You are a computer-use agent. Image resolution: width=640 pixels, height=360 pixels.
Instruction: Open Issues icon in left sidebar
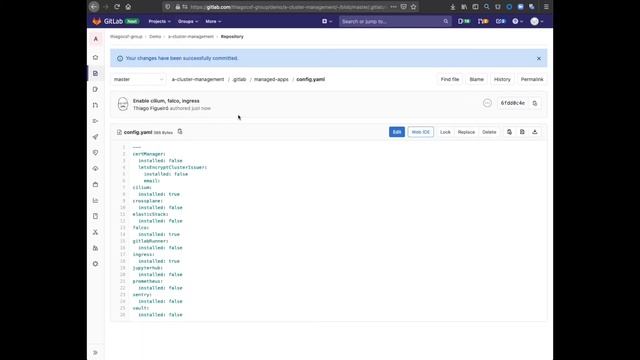click(96, 89)
